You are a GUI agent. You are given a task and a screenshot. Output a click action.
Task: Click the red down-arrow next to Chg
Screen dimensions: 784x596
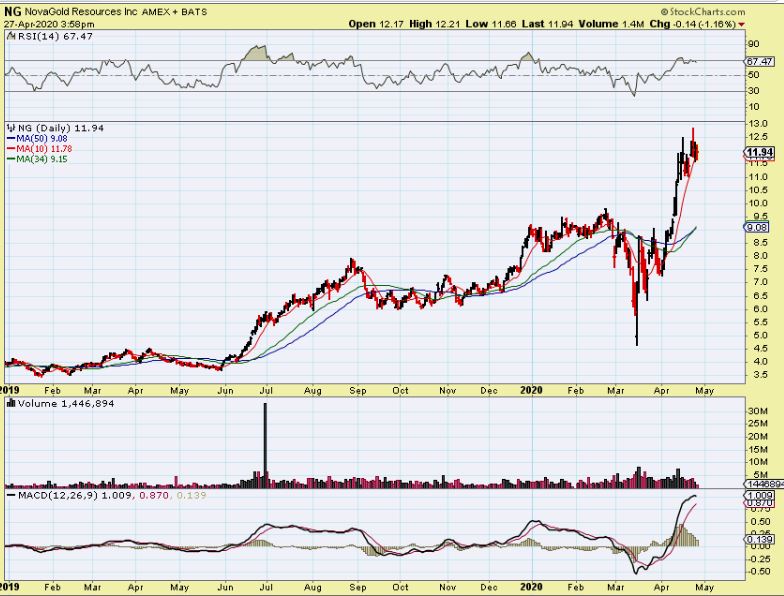(741, 24)
